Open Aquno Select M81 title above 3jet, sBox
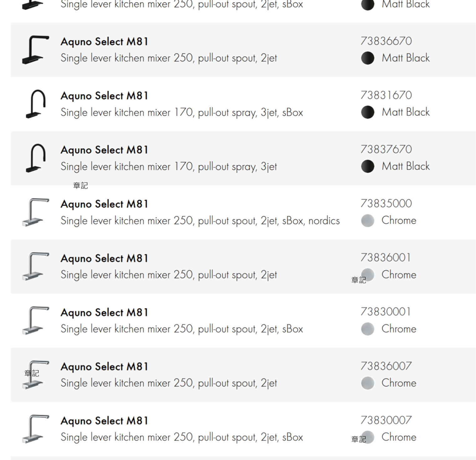The height and width of the screenshot is (460, 476). 104,96
